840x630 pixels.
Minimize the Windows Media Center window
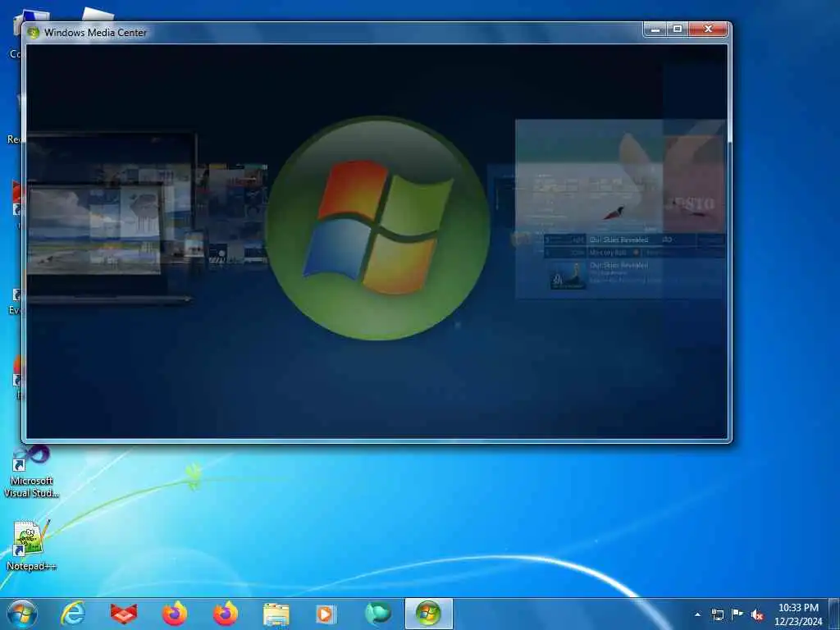pos(655,30)
